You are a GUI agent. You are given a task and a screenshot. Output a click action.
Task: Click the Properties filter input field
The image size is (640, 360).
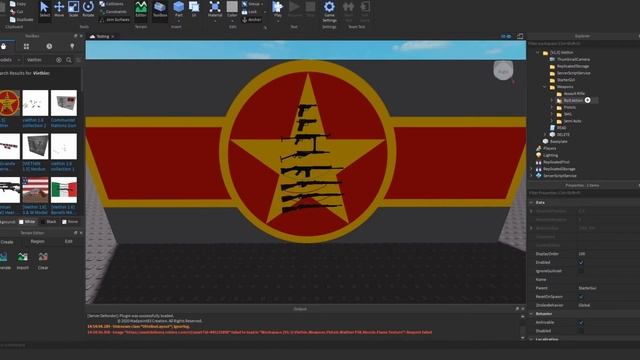click(x=584, y=193)
